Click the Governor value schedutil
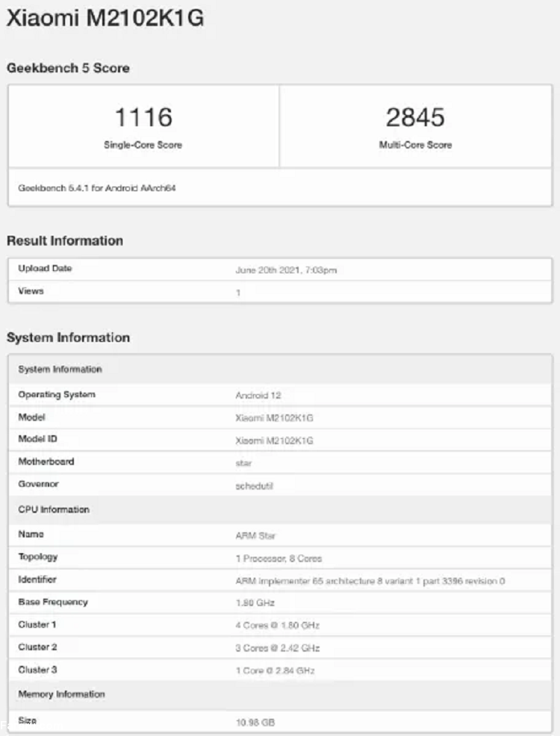This screenshot has height=736, width=560. click(x=254, y=485)
